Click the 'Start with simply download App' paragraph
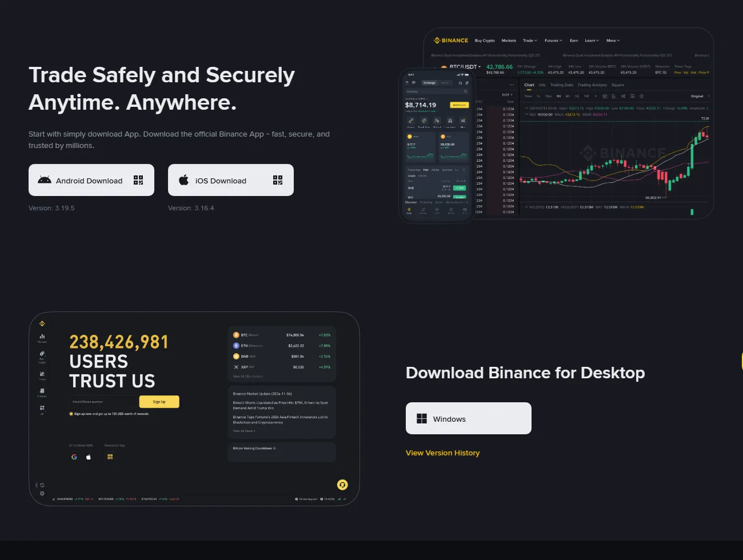 coord(179,139)
